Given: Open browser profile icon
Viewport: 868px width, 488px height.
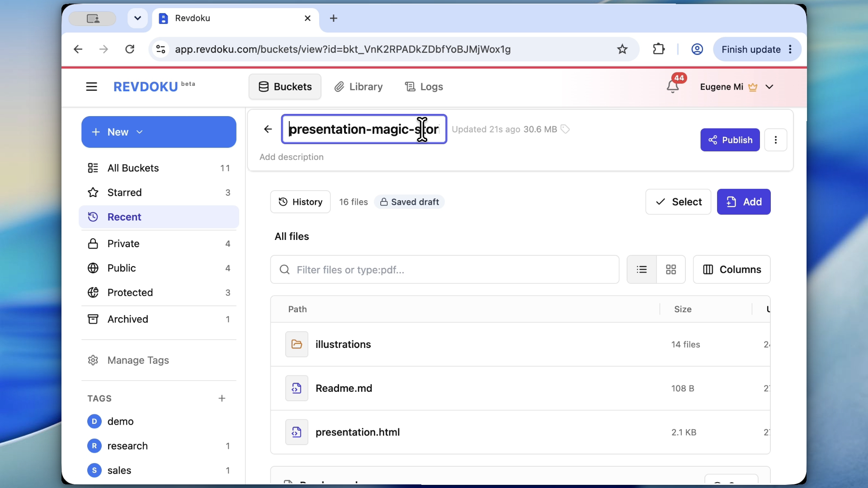Looking at the screenshot, I should point(697,49).
